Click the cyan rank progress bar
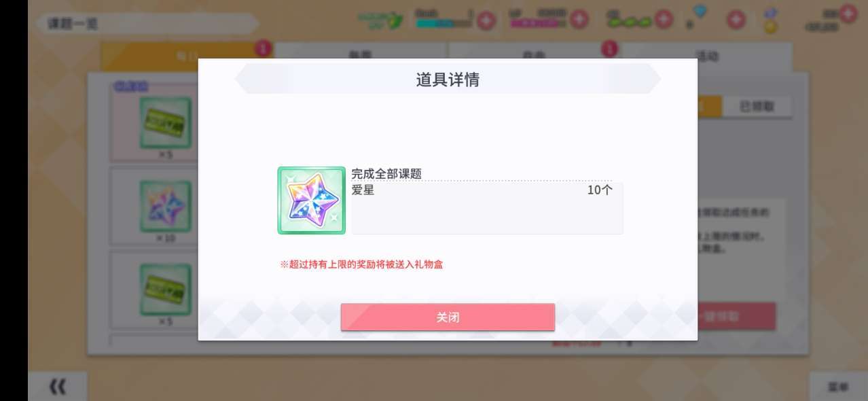Viewport: 868px width, 401px height. [x=444, y=23]
